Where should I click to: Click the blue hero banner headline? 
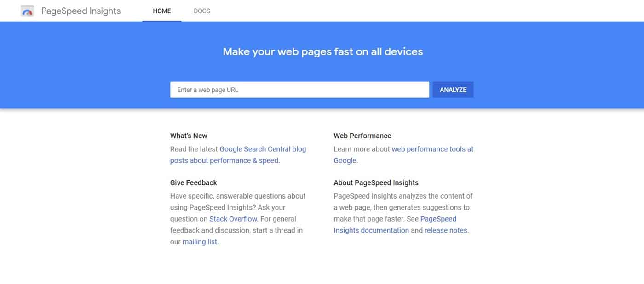tap(322, 51)
